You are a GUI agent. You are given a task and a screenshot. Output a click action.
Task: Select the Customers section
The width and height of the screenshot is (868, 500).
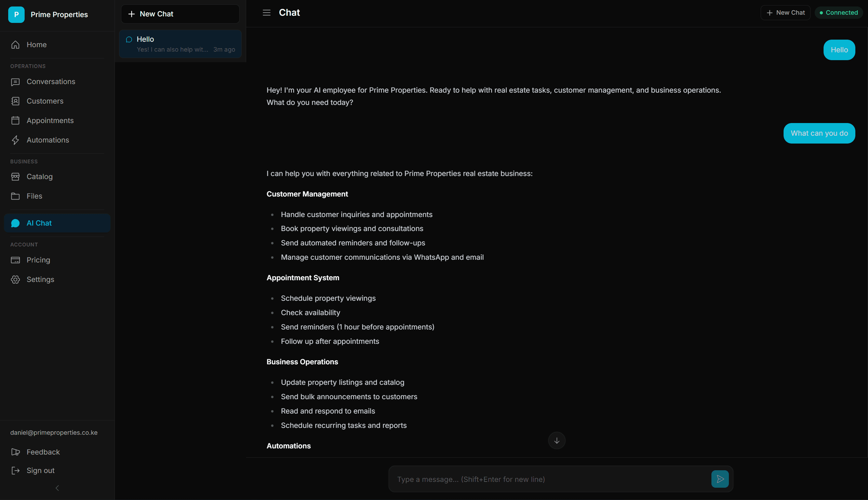coord(45,101)
